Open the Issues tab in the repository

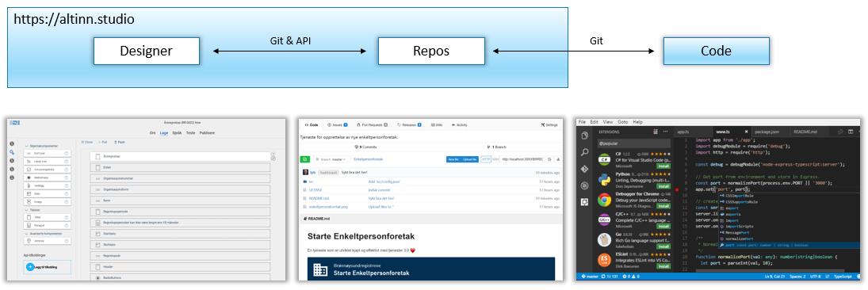coord(337,125)
